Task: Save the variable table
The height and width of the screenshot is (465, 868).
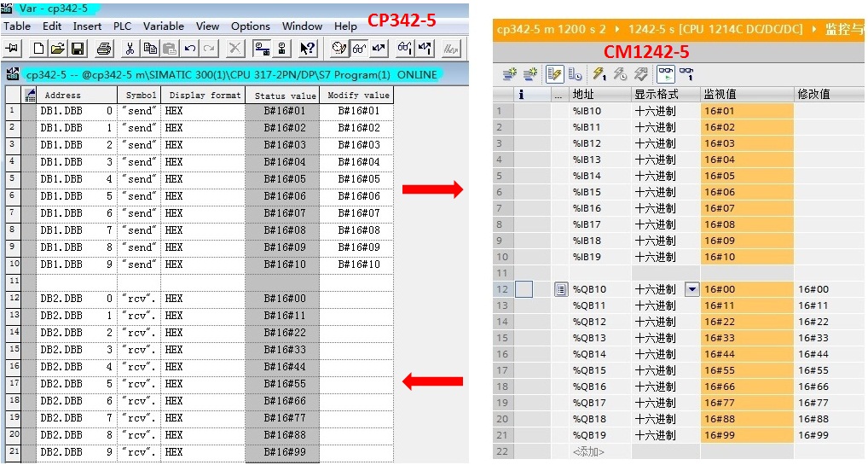Action: click(78, 49)
